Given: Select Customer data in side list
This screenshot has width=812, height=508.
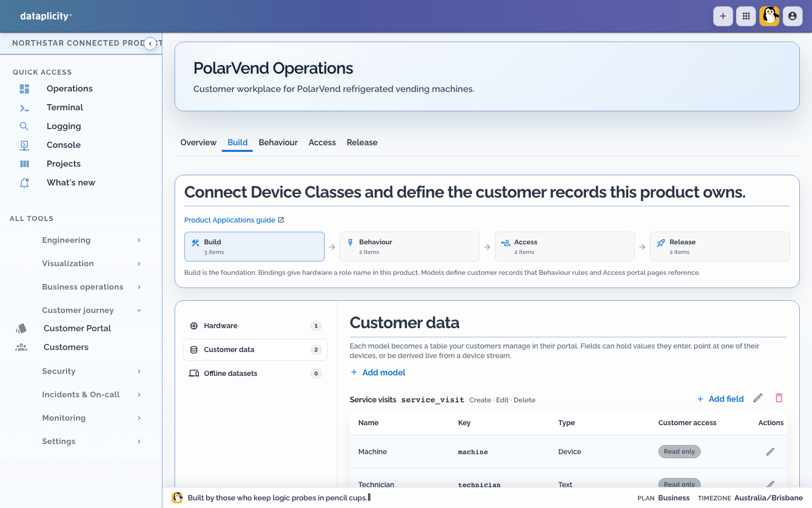Looking at the screenshot, I should coord(255,350).
